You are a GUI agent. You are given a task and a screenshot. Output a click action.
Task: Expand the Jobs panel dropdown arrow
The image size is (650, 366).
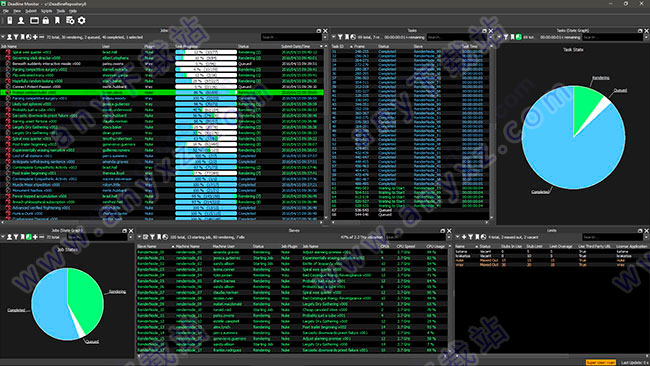(3, 37)
